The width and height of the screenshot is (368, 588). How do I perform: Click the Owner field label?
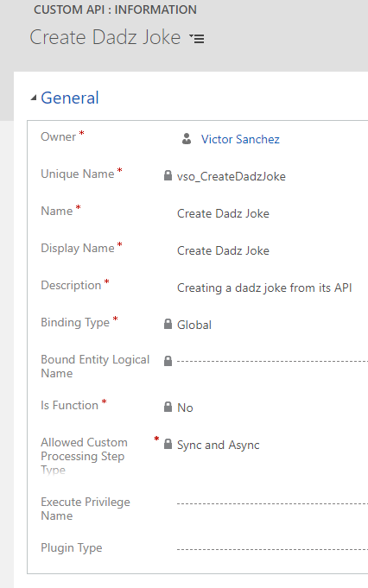click(x=59, y=137)
